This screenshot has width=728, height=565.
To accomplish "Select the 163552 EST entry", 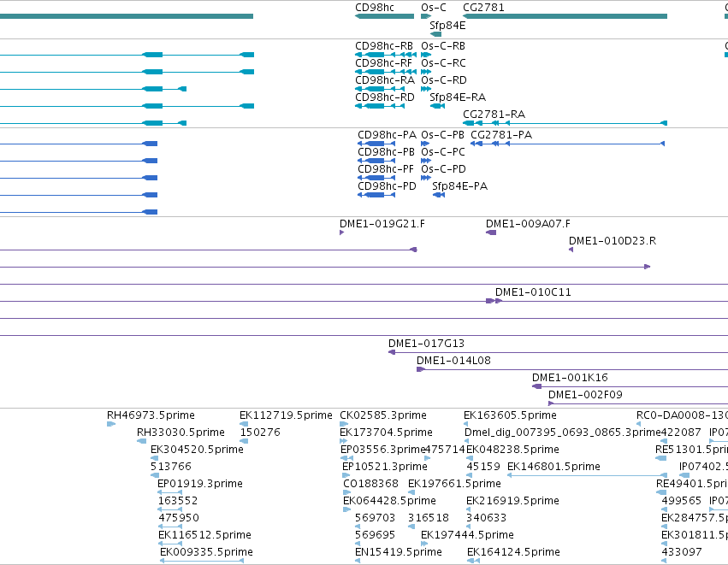I will (x=170, y=509).
